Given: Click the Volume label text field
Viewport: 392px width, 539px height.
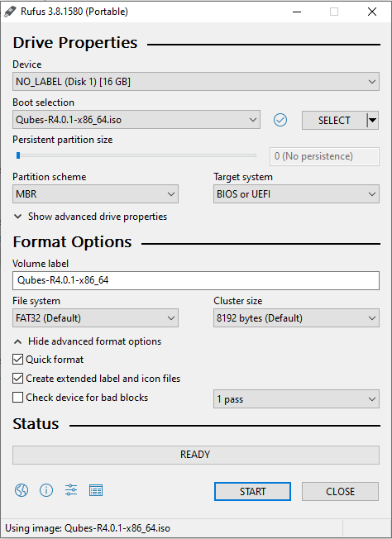Looking at the screenshot, I should (x=196, y=280).
